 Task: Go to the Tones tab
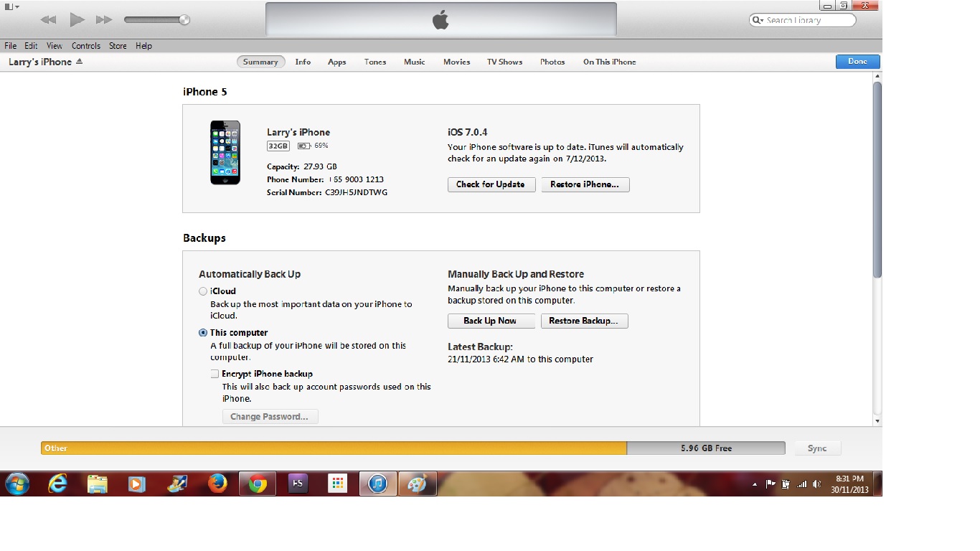coord(375,62)
